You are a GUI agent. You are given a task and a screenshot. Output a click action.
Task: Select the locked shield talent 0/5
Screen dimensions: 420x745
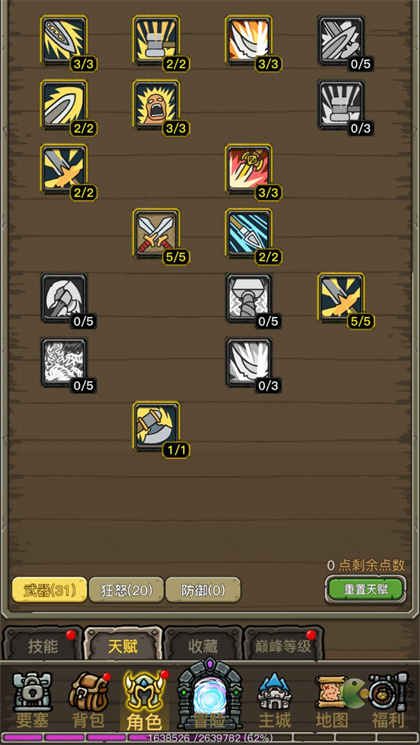pyautogui.click(x=342, y=40)
